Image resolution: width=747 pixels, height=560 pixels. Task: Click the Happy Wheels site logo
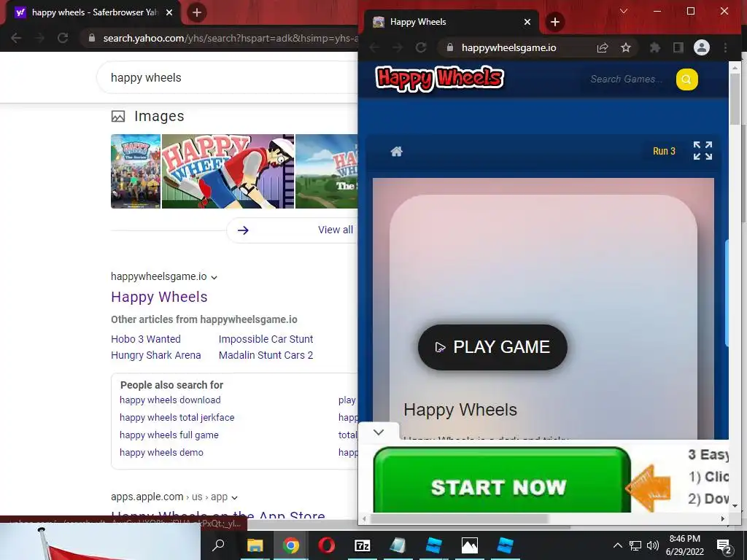point(439,79)
